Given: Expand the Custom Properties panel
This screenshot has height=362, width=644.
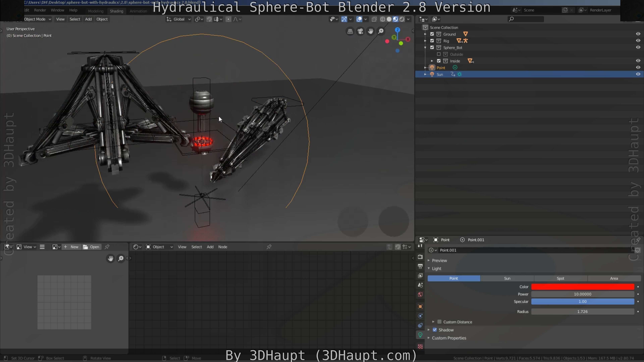Looking at the screenshot, I should pos(429,338).
